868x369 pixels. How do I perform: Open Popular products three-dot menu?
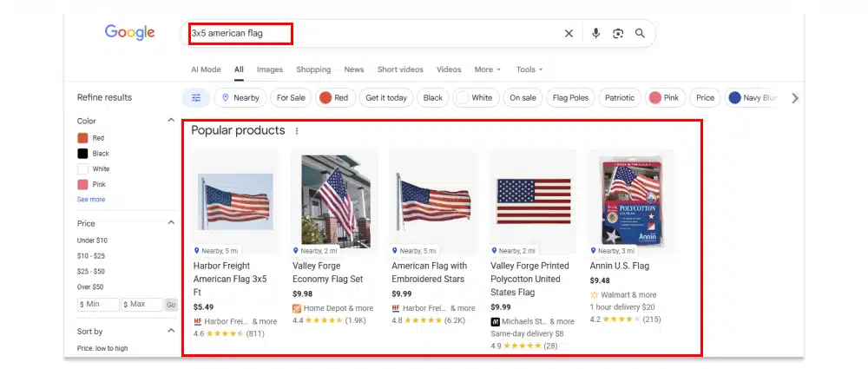(297, 131)
